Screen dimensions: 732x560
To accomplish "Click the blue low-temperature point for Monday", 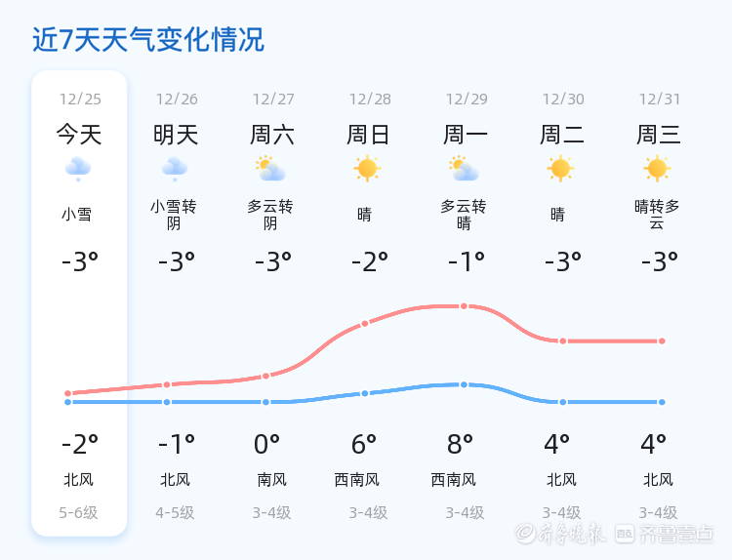I will coord(464,384).
